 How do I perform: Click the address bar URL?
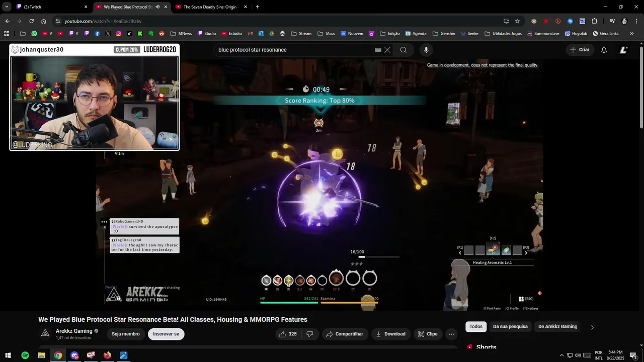(103, 21)
